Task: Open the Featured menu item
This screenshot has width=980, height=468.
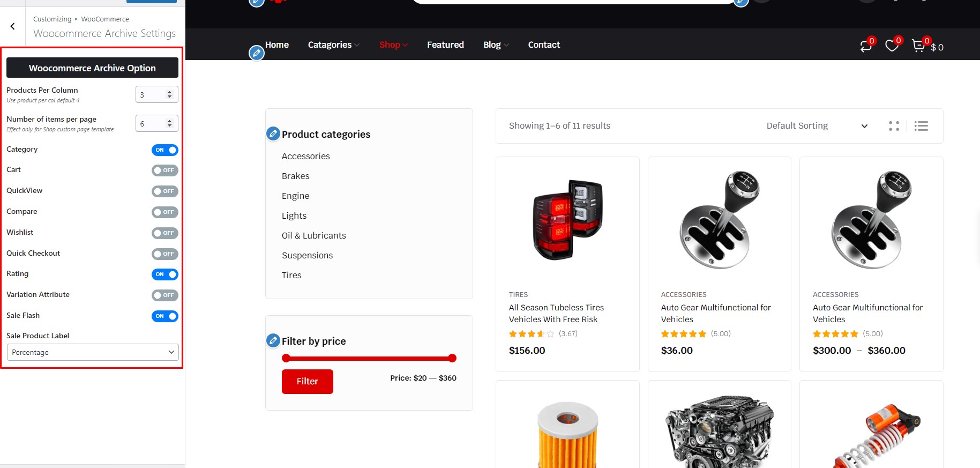Action: [445, 44]
